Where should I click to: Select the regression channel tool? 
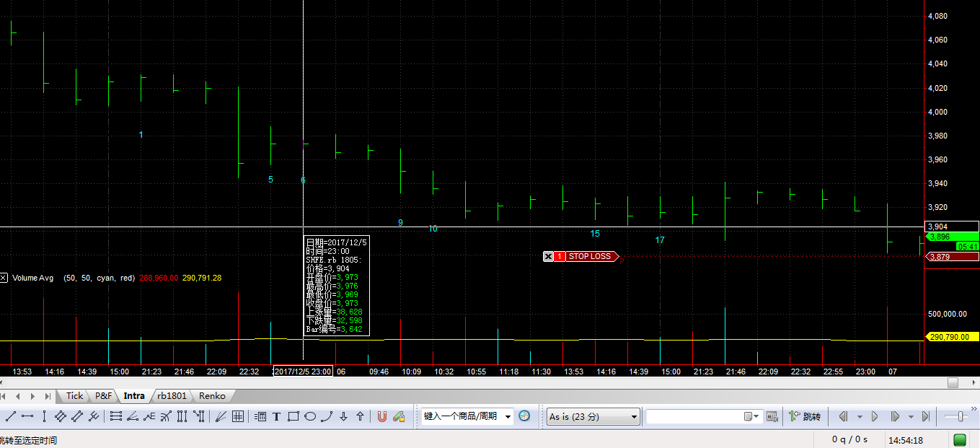coord(61,416)
